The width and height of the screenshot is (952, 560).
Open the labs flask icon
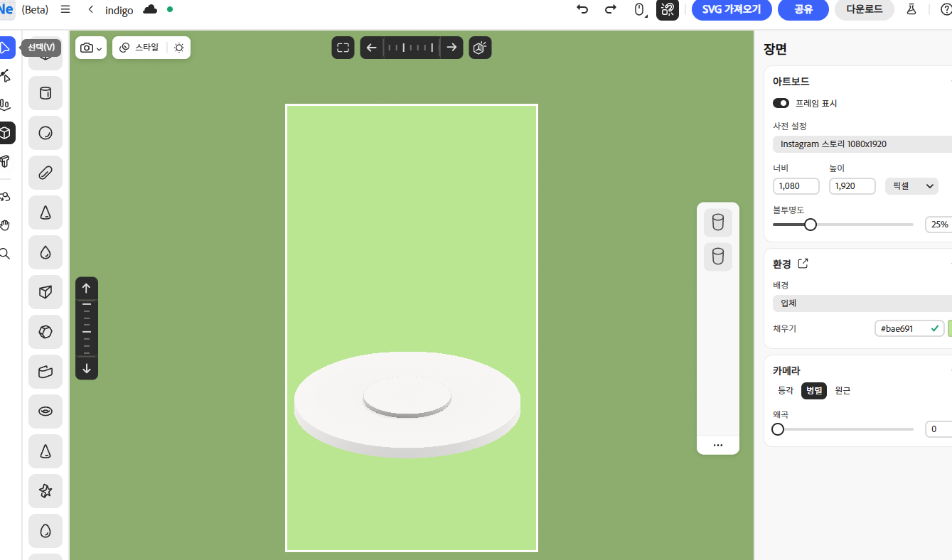click(x=911, y=9)
